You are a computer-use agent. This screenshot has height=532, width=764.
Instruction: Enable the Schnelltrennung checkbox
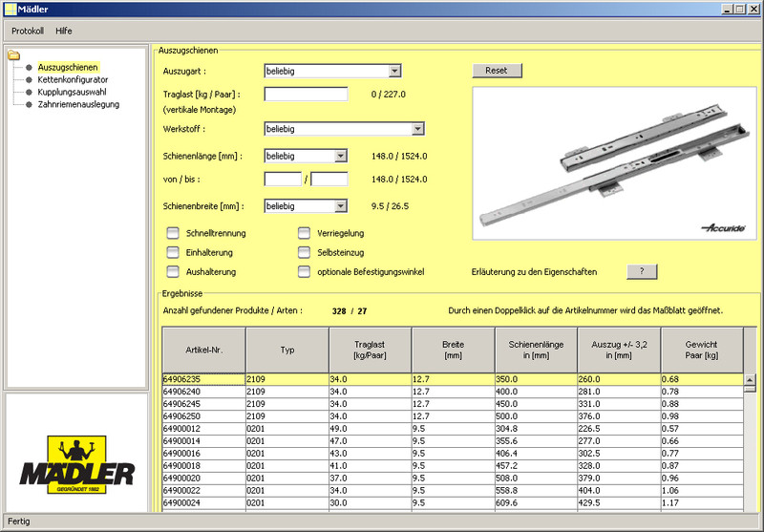(173, 233)
